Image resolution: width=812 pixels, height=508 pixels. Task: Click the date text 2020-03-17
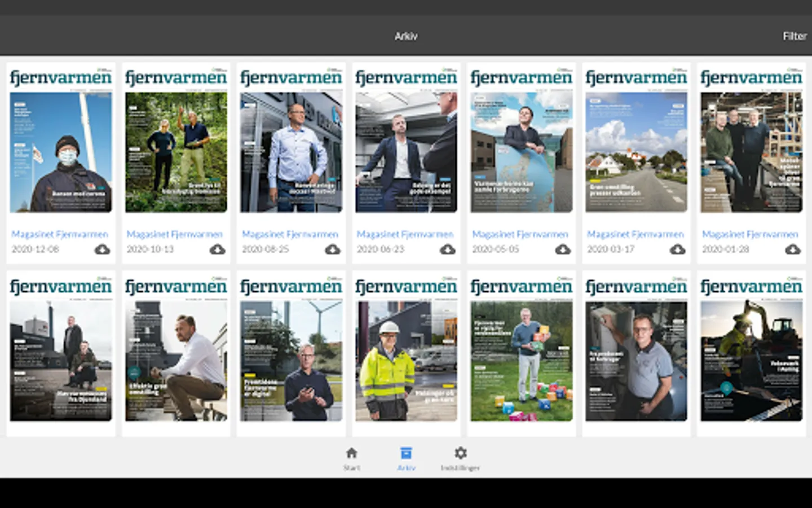[611, 249]
